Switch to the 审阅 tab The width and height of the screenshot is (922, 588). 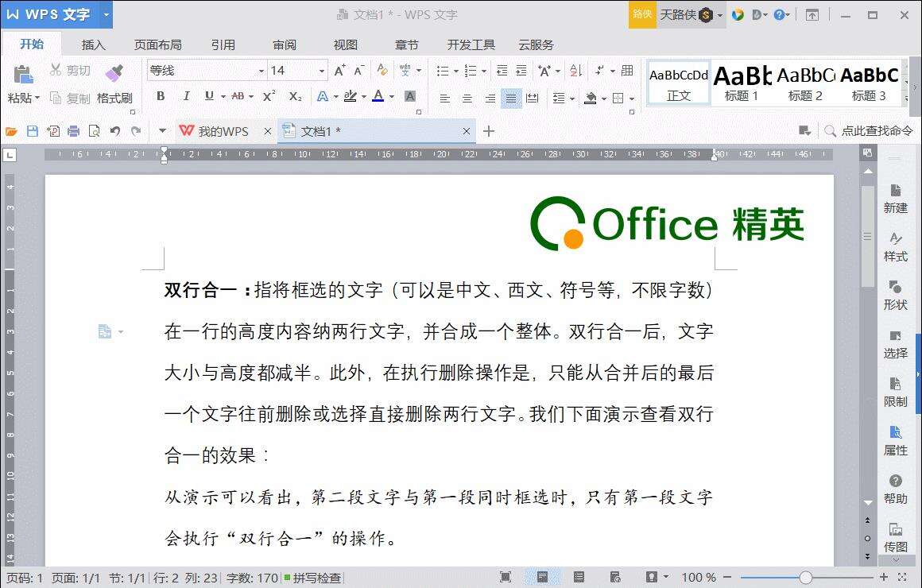[285, 44]
